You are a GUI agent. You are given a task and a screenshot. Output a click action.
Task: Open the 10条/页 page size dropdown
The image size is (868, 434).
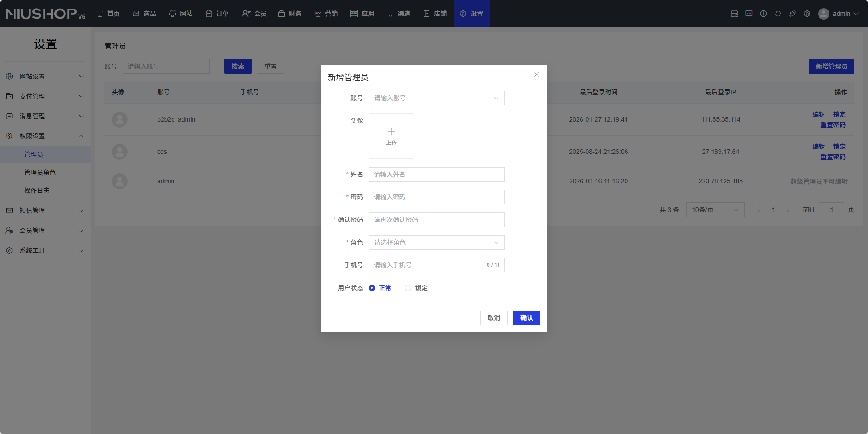[715, 210]
